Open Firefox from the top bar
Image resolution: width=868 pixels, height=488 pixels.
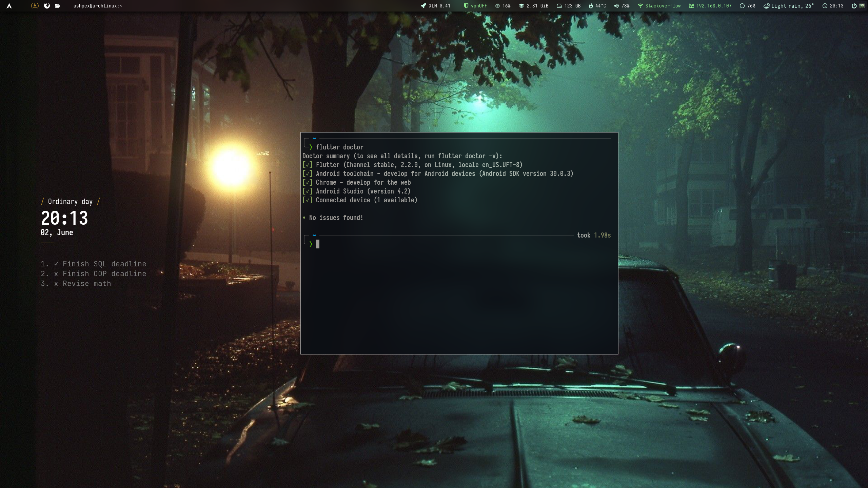(47, 6)
